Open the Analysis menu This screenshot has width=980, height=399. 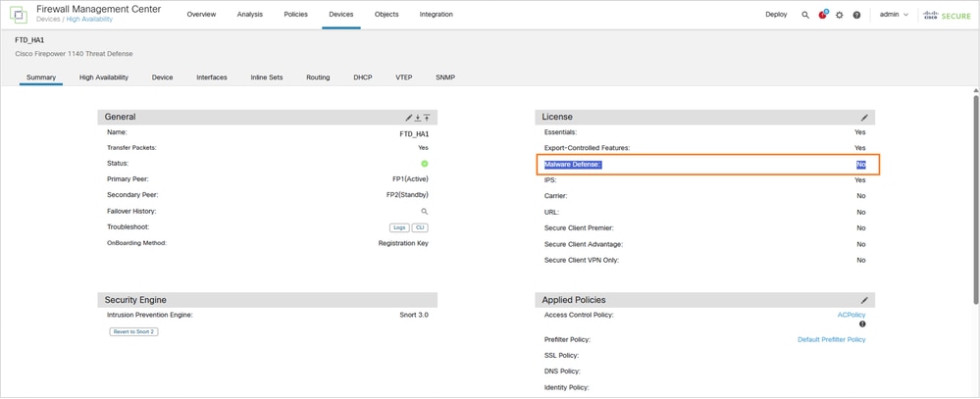[250, 15]
